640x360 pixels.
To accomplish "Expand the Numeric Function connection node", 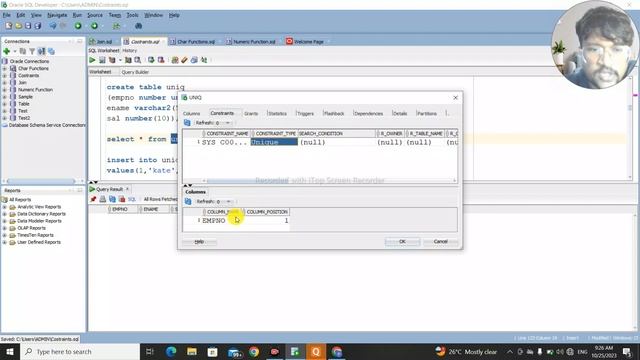I will [x=4, y=90].
